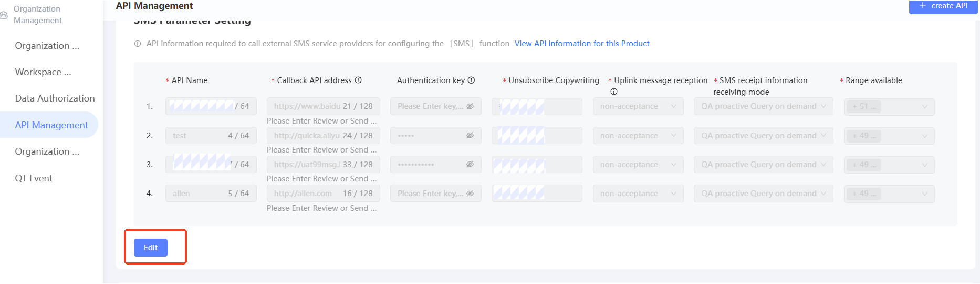980x284 pixels.
Task: Click the create API button
Action: [943, 6]
